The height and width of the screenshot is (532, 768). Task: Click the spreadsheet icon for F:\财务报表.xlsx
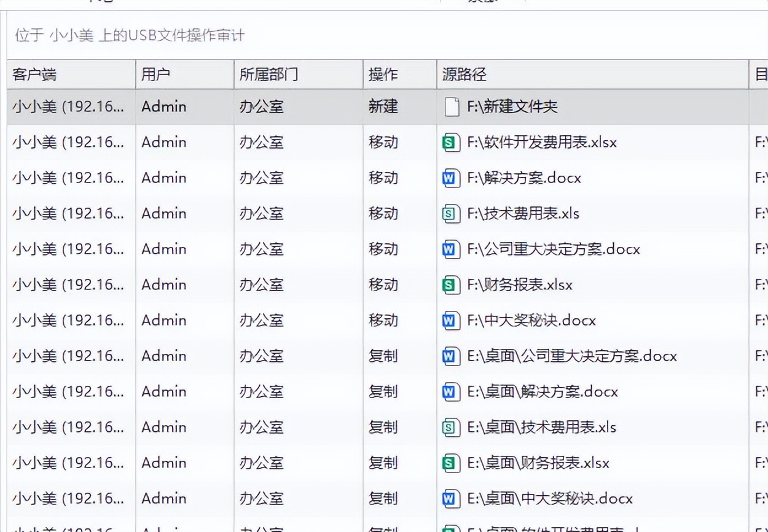coord(452,285)
